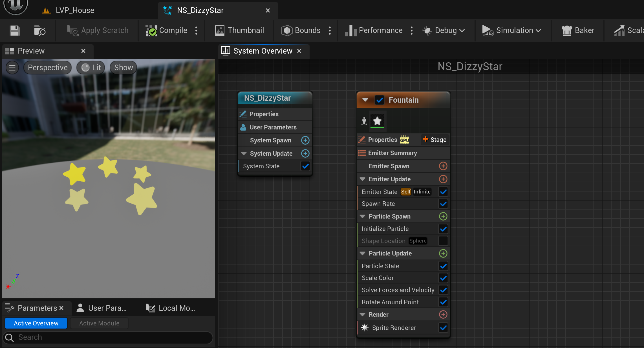
Task: Click the Active Overview button
Action: (x=36, y=323)
